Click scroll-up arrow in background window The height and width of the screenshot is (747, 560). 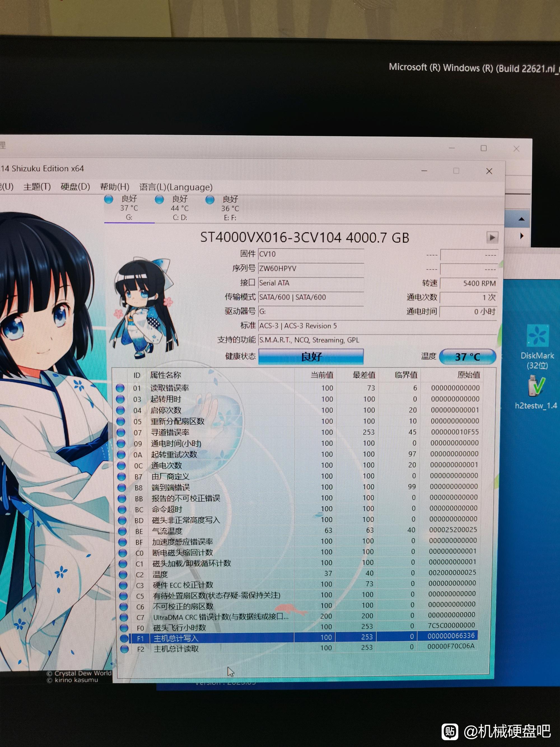point(521,219)
